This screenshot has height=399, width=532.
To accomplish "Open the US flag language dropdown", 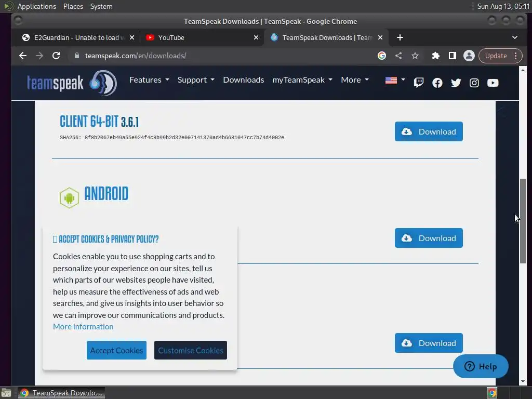I will tap(395, 81).
